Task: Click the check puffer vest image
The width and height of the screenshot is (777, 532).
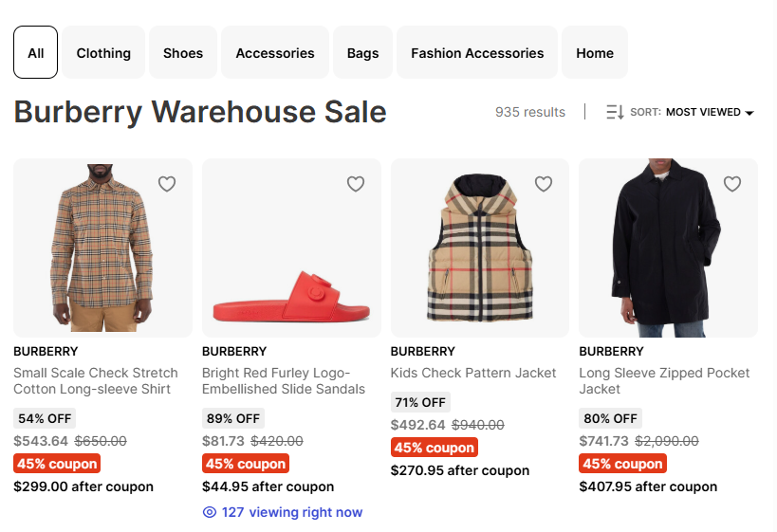Action: (x=479, y=248)
